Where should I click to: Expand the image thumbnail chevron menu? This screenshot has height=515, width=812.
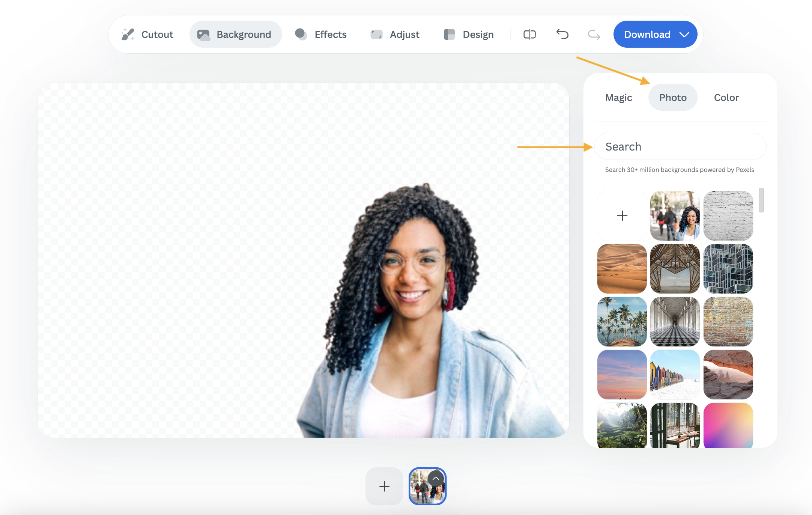[x=436, y=479]
